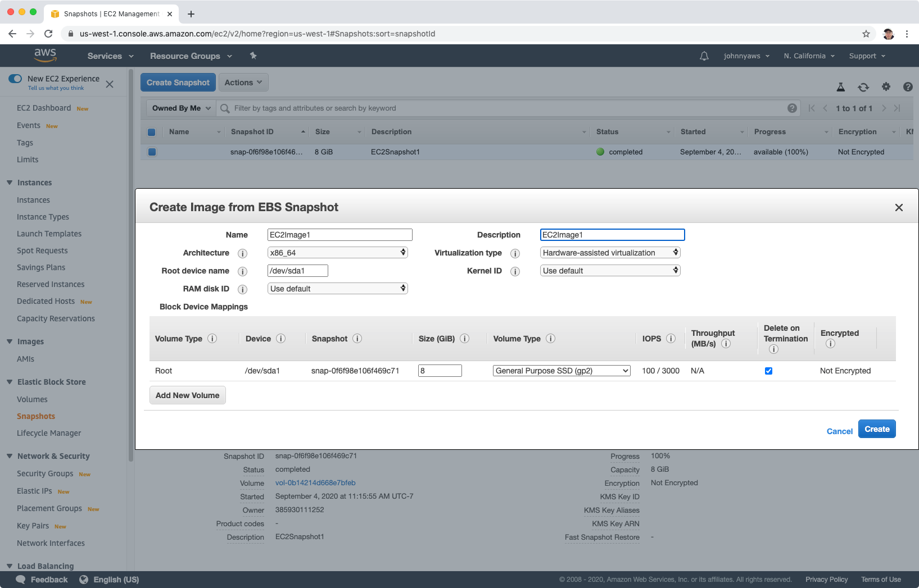Open the Services menu
The height and width of the screenshot is (588, 919).
click(111, 56)
